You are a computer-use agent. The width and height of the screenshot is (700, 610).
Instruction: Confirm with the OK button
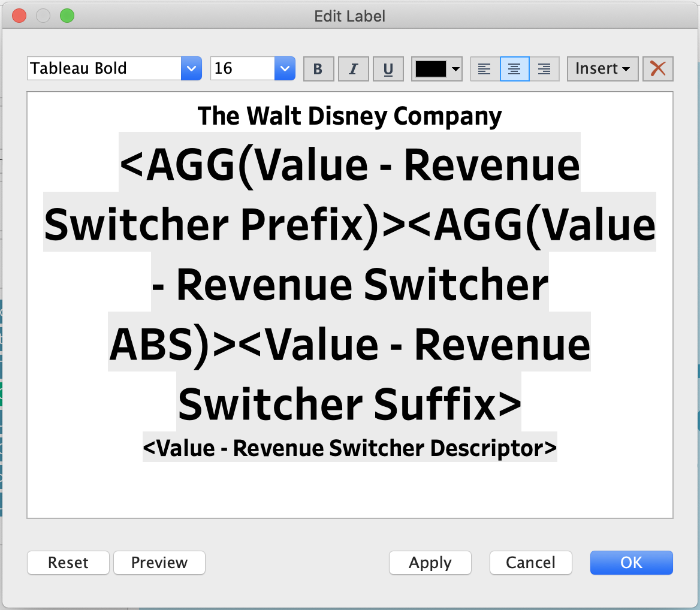tap(631, 562)
